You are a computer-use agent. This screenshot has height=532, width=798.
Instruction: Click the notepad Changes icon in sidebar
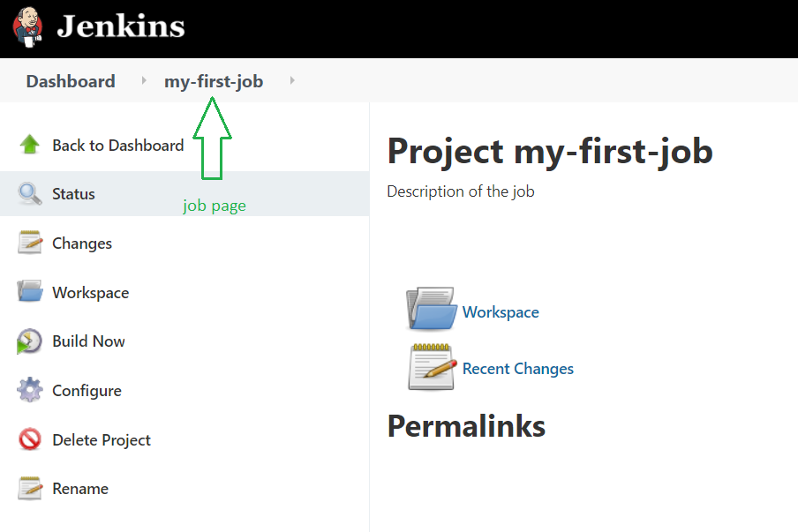(x=29, y=243)
